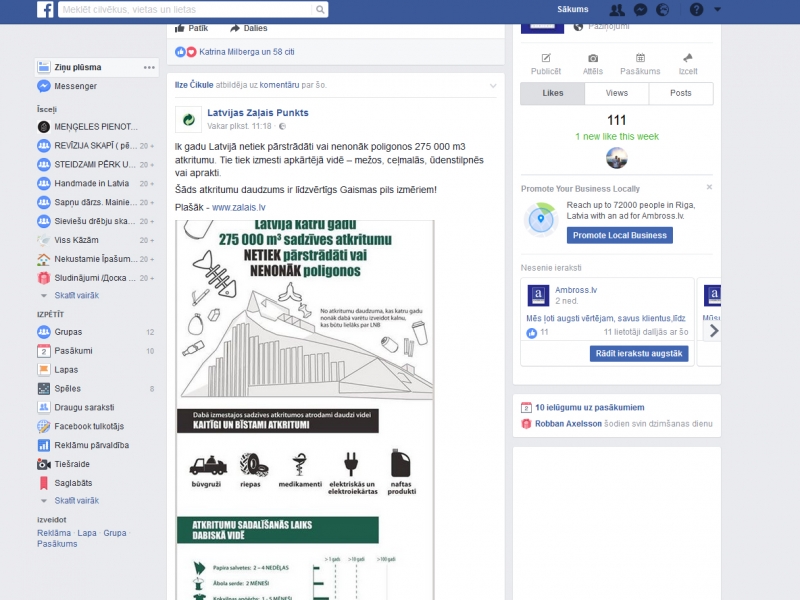The height and width of the screenshot is (600, 800).
Task: Click the Facebook logo icon
Action: click(45, 9)
